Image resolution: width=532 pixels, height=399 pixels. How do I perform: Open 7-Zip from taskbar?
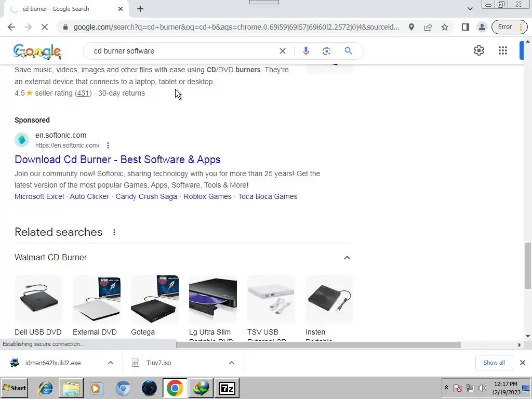tap(227, 388)
